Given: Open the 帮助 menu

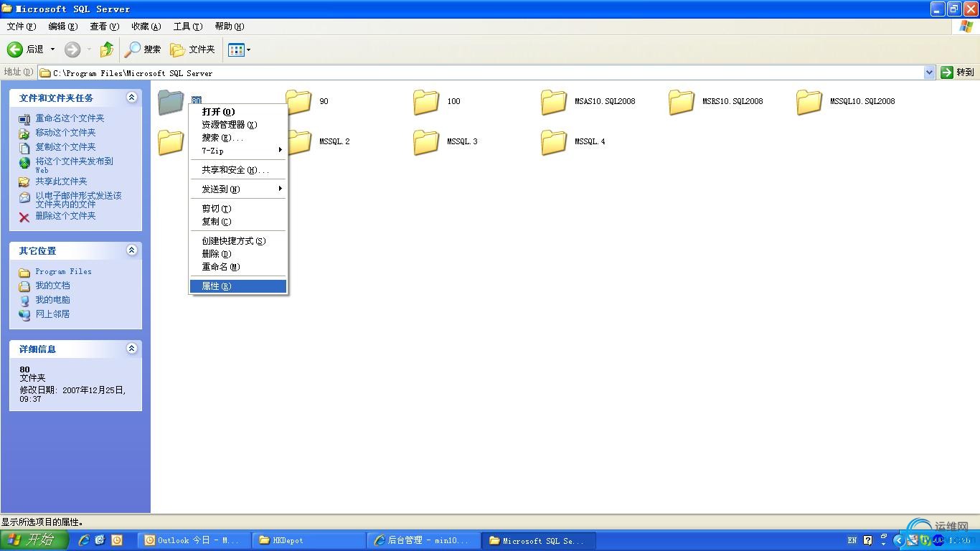Looking at the screenshot, I should [x=229, y=27].
